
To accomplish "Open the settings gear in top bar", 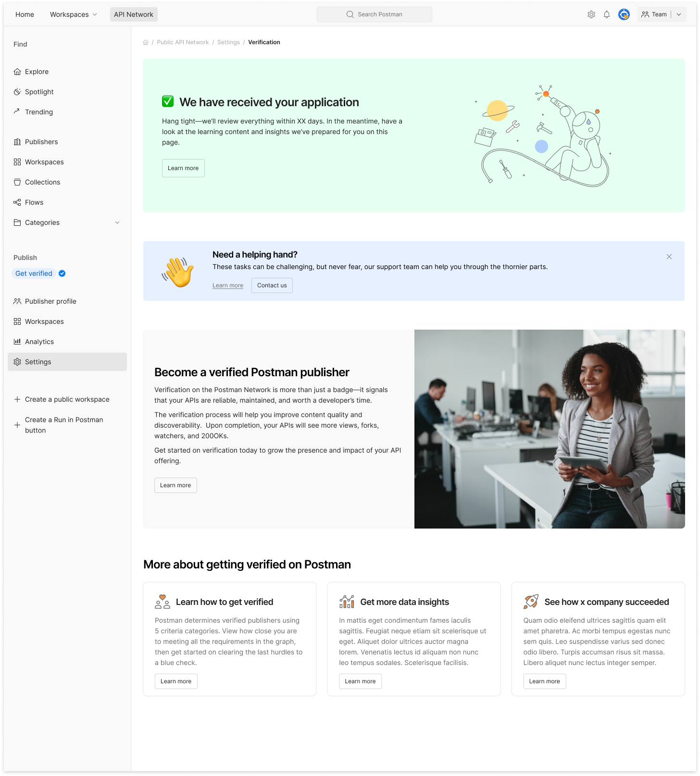I will (x=591, y=14).
